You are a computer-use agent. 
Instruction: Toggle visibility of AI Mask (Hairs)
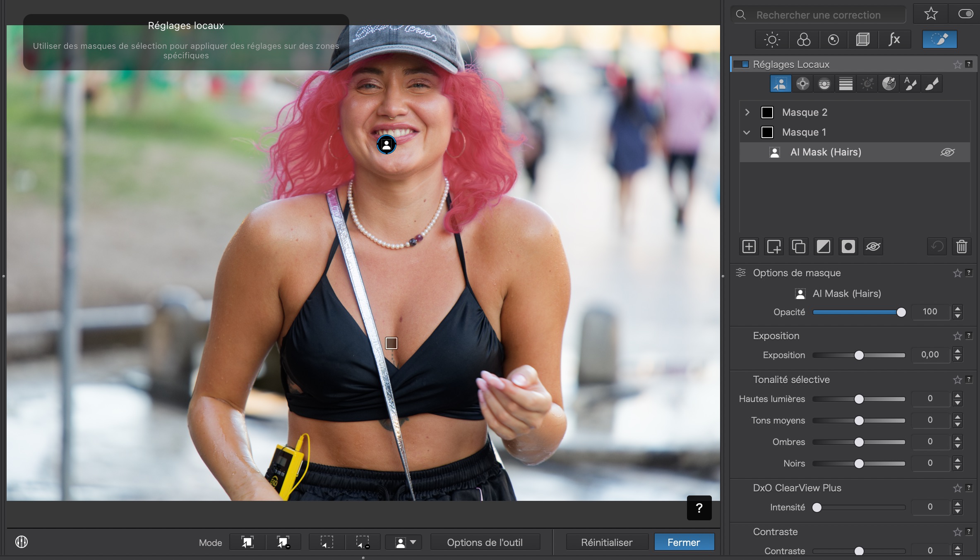pos(947,152)
